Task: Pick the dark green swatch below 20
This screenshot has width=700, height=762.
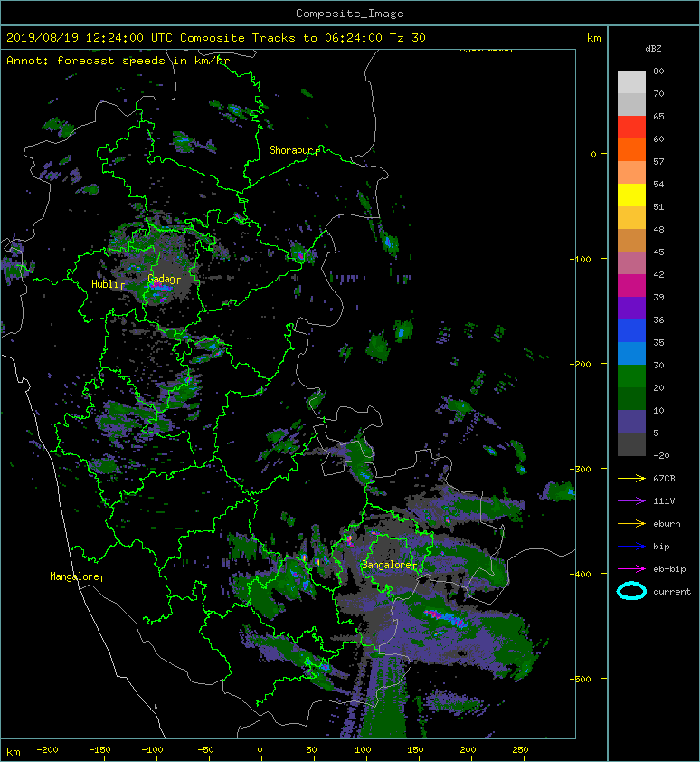Action: click(x=631, y=398)
